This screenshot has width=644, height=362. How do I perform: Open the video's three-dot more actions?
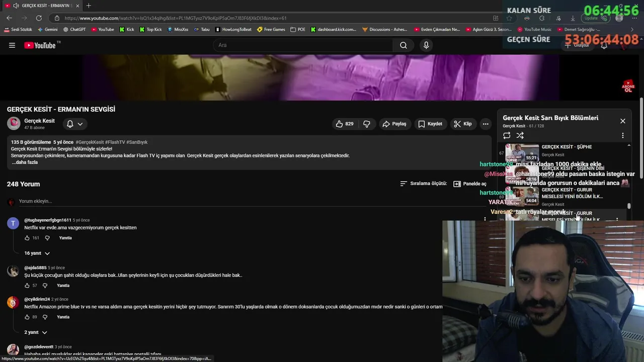tap(486, 124)
